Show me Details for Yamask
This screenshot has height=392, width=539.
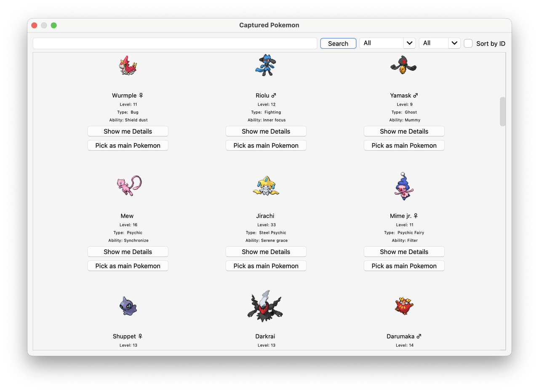404,131
